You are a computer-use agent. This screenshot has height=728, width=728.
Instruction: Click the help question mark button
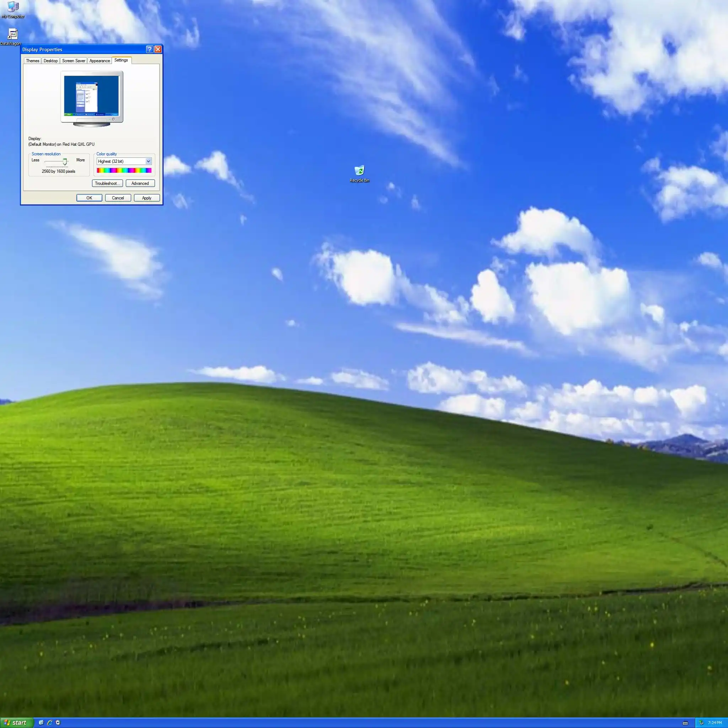149,49
